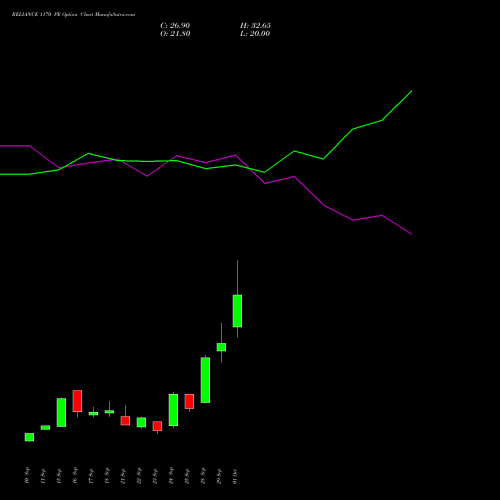This screenshot has width=500, height=500.
Task: Select the red candle above '25 Sep'
Action: [x=189, y=401]
